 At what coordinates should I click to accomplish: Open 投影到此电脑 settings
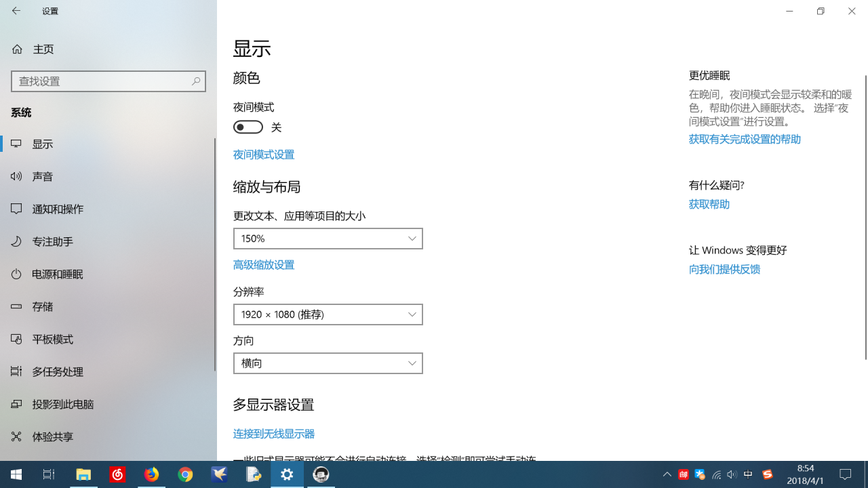[108, 404]
